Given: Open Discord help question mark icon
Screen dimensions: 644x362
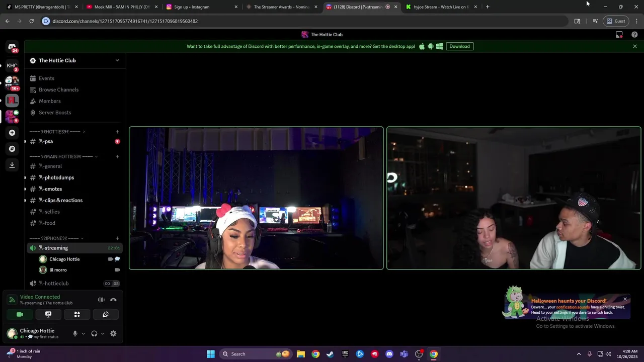Looking at the screenshot, I should tap(634, 35).
